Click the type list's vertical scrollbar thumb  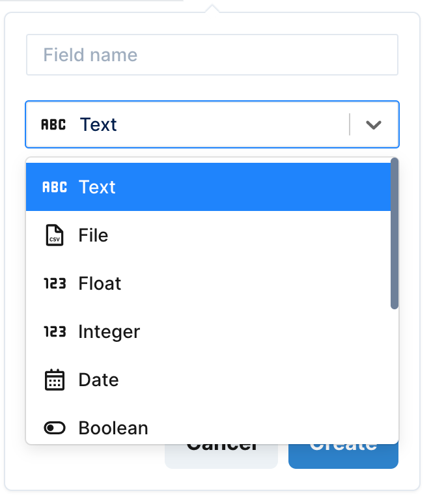(x=394, y=234)
